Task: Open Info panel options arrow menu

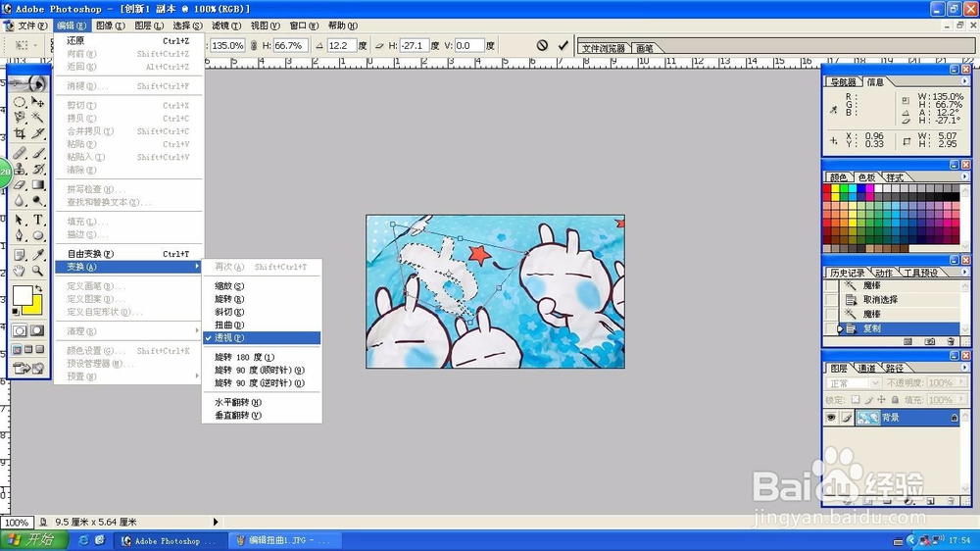Action: [x=964, y=81]
